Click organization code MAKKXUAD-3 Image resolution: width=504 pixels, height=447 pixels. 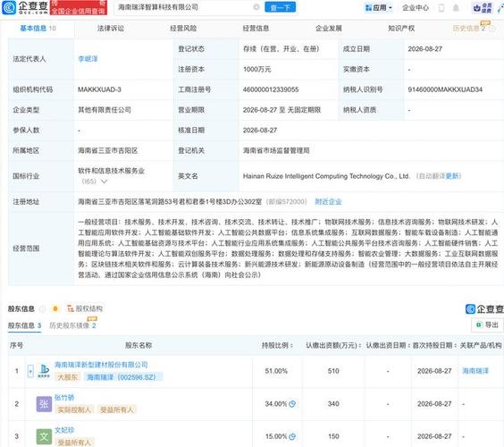click(x=99, y=89)
